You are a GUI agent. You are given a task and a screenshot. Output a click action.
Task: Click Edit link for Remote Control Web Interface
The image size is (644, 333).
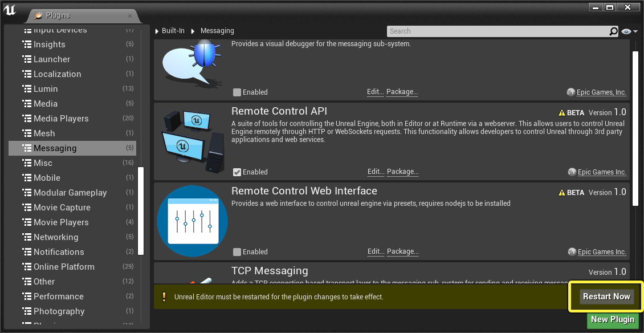tap(376, 251)
